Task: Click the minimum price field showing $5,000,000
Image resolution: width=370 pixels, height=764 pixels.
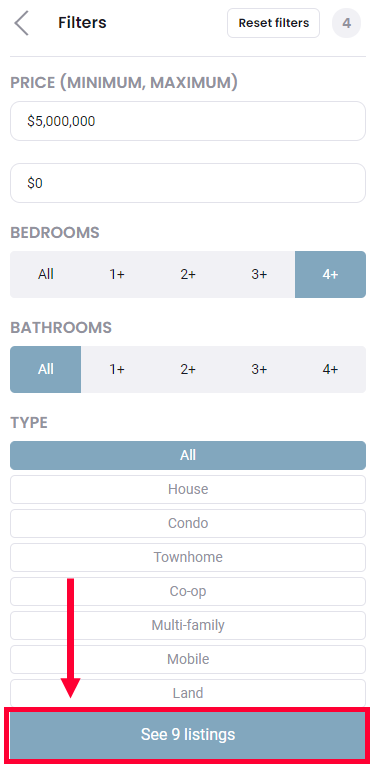Action: point(188,121)
